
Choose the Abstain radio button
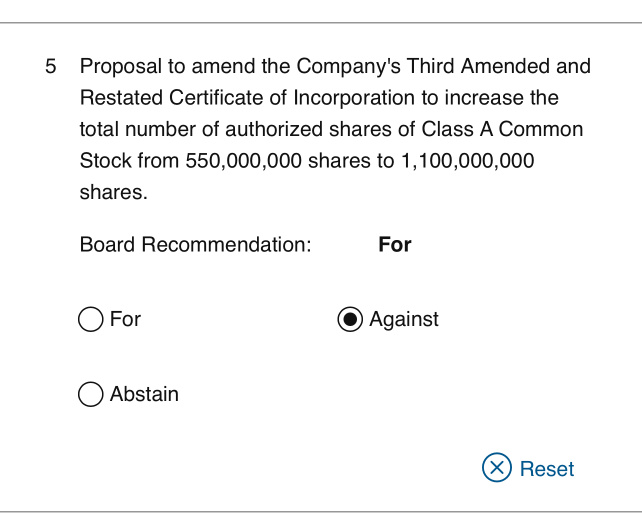[x=90, y=395]
